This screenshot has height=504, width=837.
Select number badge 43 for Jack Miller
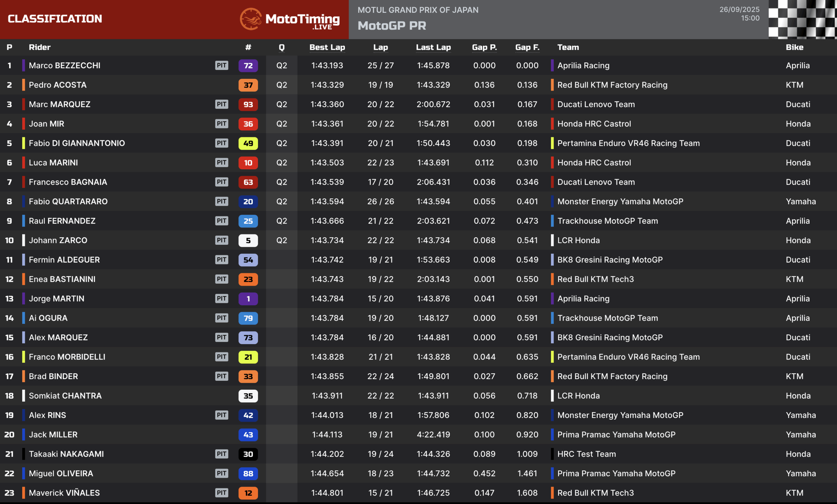click(x=248, y=435)
